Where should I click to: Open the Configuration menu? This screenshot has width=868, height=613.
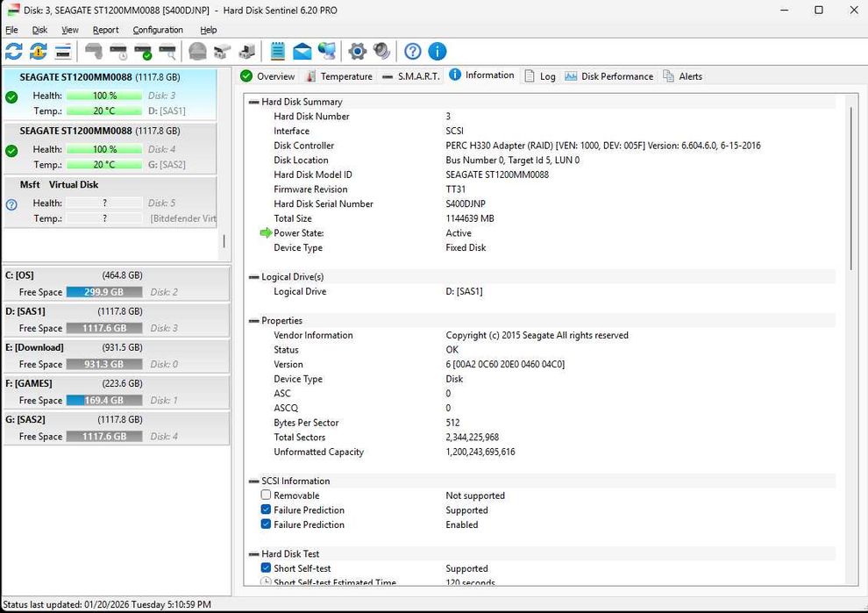(158, 30)
